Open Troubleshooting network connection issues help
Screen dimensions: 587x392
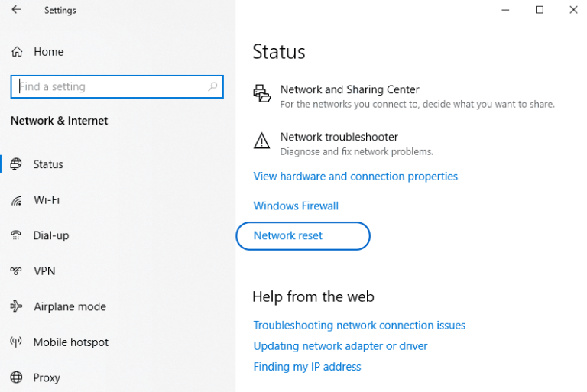coord(359,326)
